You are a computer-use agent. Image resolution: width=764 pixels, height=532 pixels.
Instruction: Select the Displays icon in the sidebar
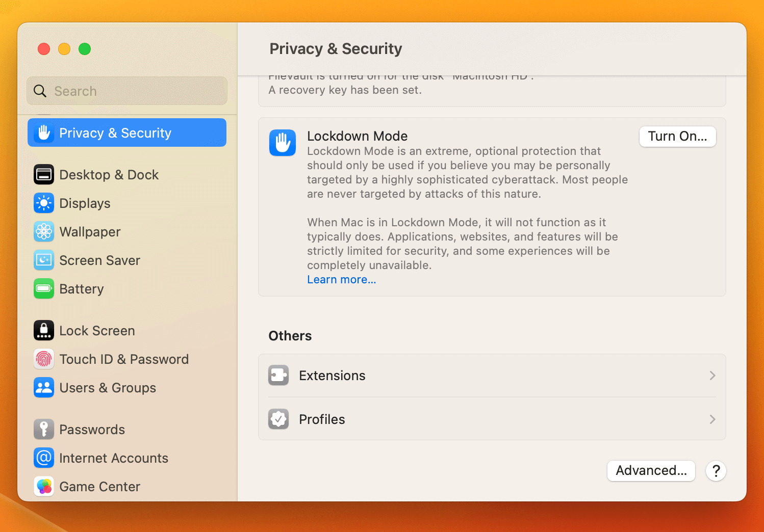coord(44,203)
